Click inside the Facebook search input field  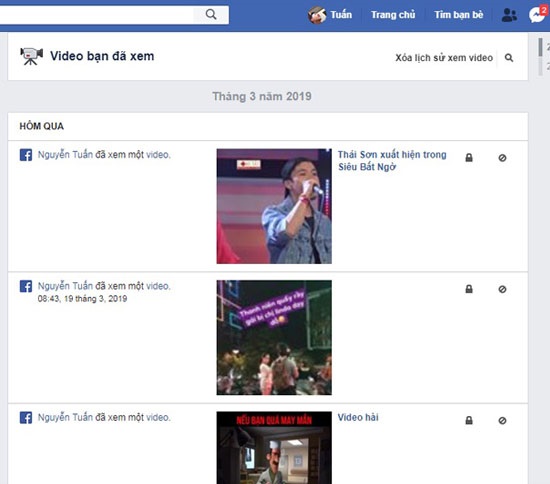pos(96,14)
